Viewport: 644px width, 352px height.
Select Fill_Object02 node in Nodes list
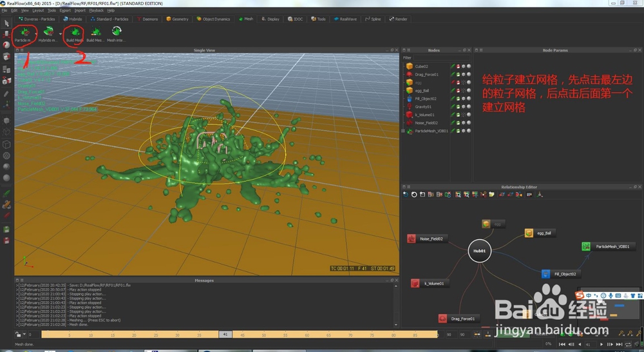[426, 99]
